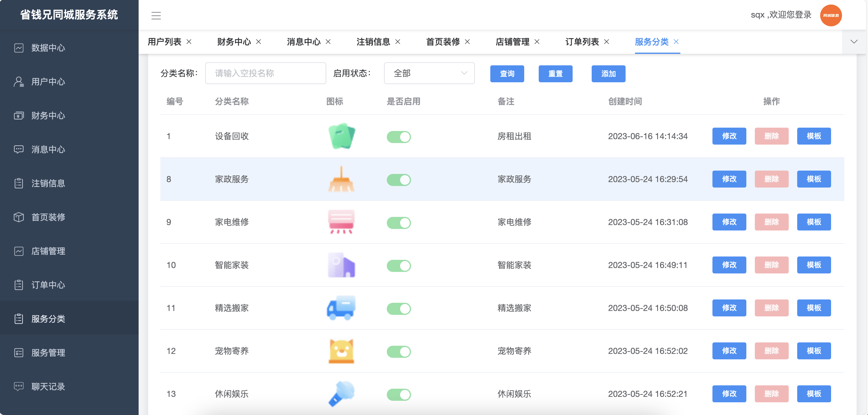Screen dimensions: 868x415
Task: Click the 创建时间 column header
Action: [x=625, y=101]
